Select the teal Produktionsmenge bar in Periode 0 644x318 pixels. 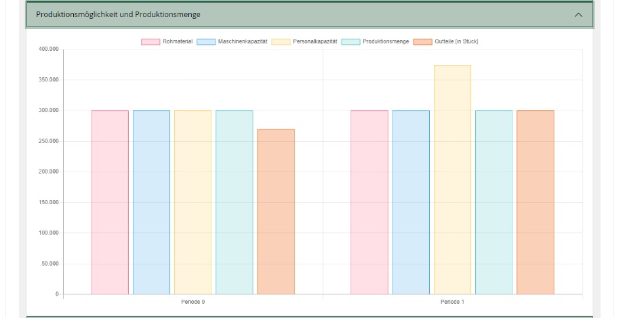235,203
